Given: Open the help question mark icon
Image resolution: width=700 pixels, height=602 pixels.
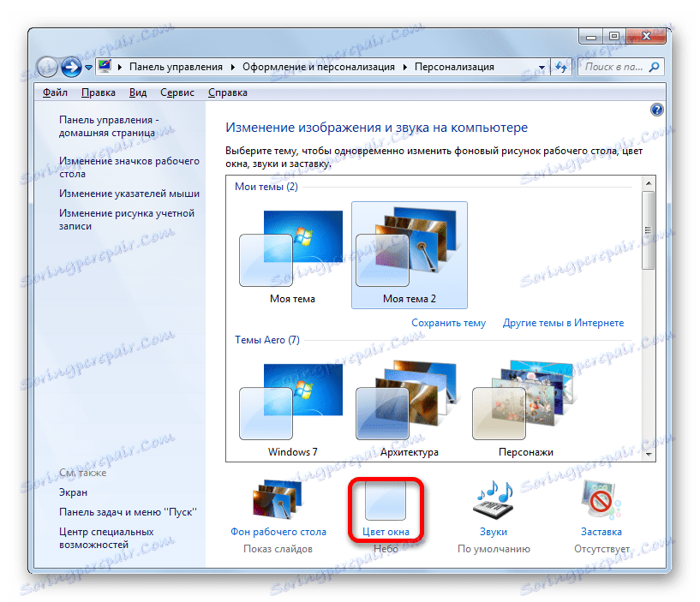Looking at the screenshot, I should point(656,110).
